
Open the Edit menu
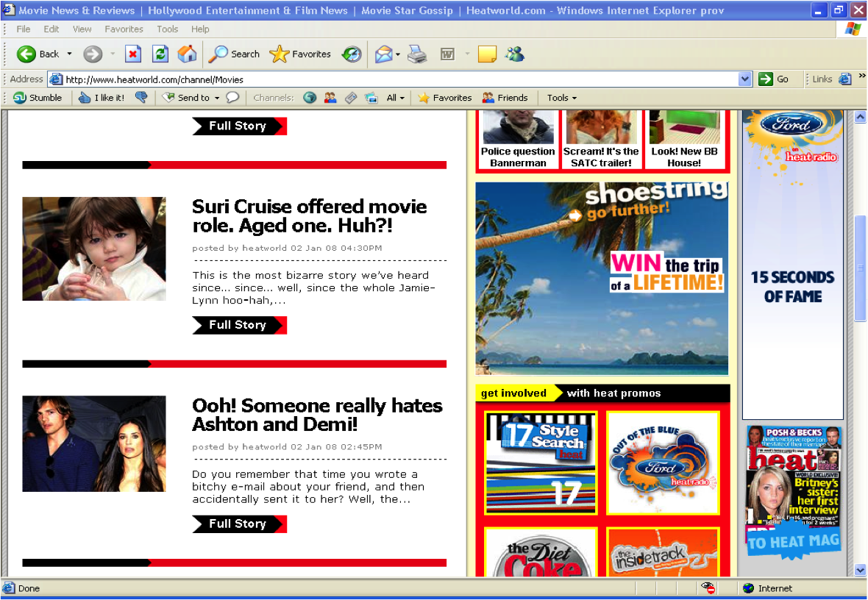click(51, 29)
